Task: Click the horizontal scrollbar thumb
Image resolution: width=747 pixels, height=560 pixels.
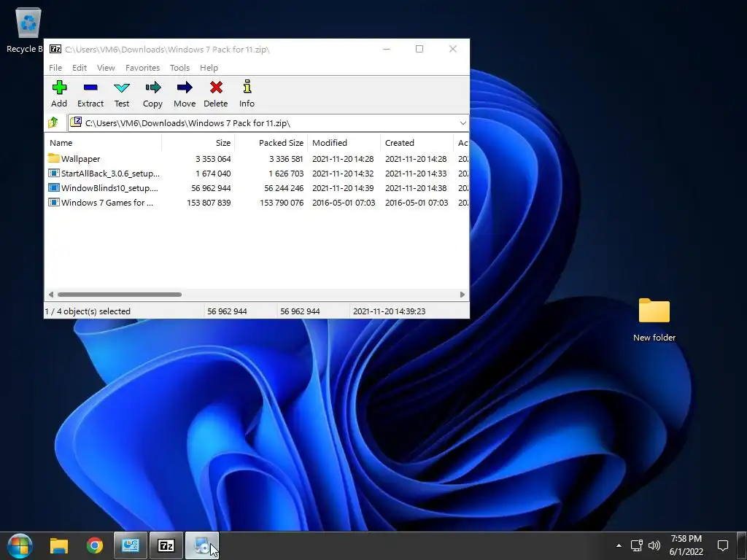Action: coord(119,295)
